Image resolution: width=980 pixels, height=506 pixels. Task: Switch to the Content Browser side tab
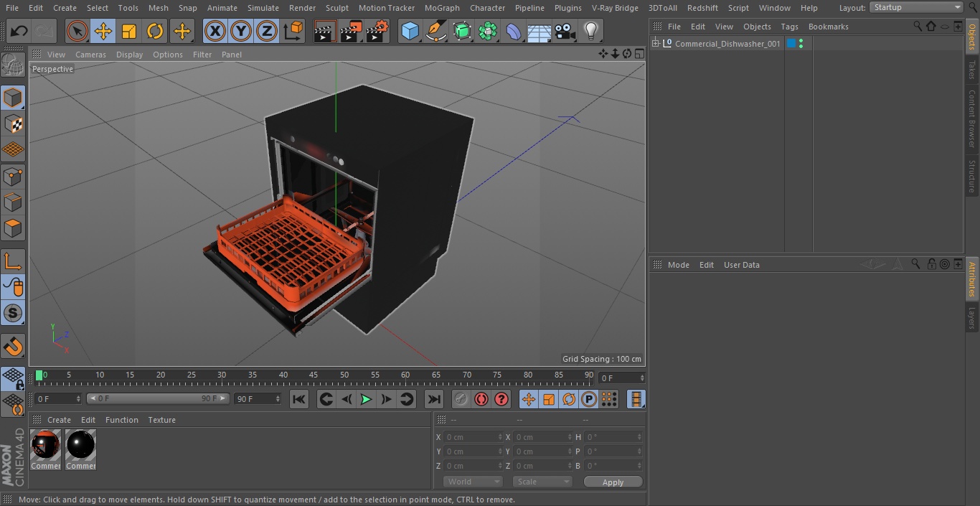tap(972, 118)
